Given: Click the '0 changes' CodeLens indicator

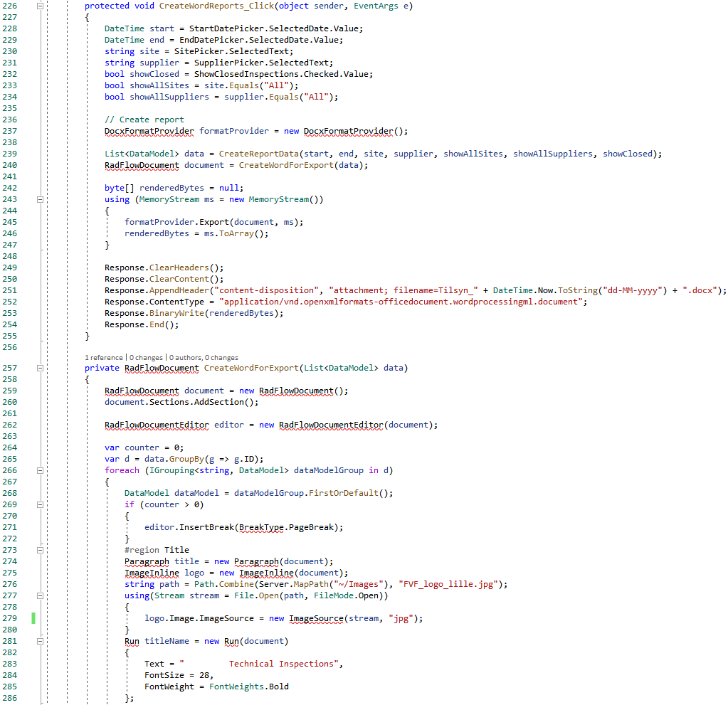Looking at the screenshot, I should coord(145,358).
